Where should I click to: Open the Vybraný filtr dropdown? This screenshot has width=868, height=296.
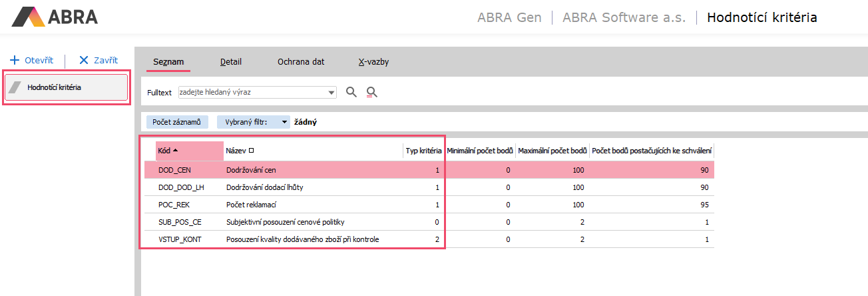click(x=284, y=123)
